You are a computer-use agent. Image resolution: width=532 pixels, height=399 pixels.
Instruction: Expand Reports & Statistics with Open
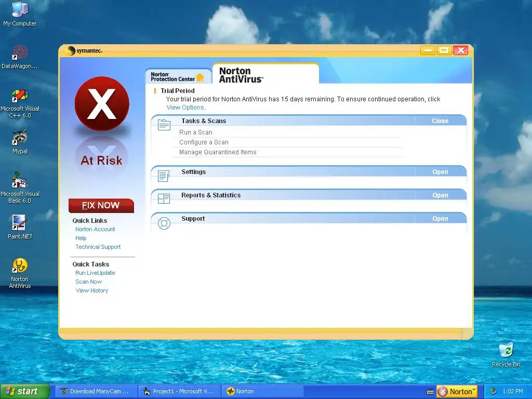pyautogui.click(x=440, y=195)
